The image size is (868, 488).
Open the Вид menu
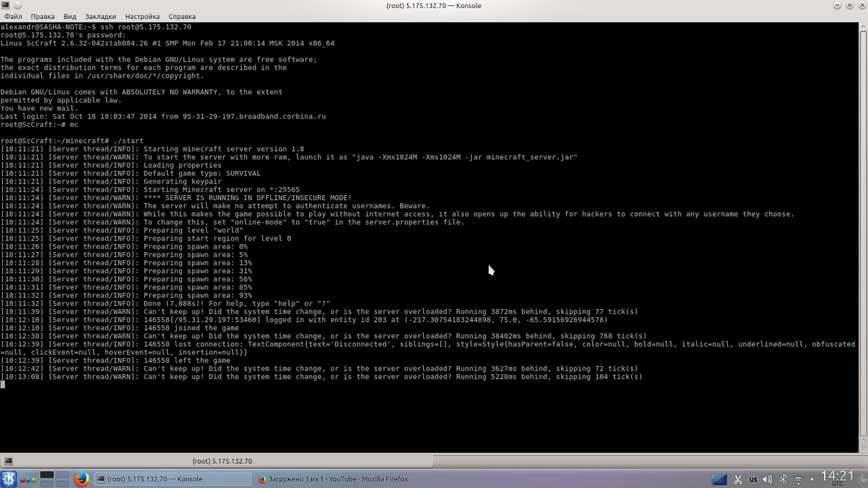(x=70, y=16)
